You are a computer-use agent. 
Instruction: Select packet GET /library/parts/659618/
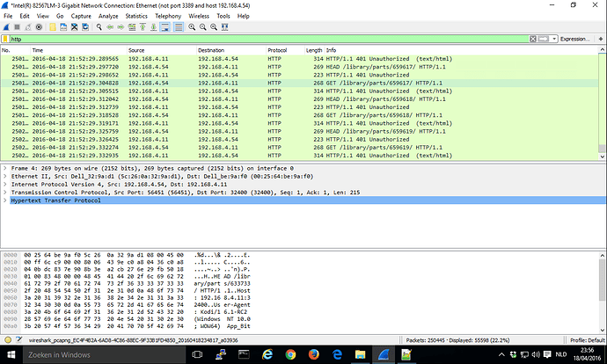(x=299, y=115)
